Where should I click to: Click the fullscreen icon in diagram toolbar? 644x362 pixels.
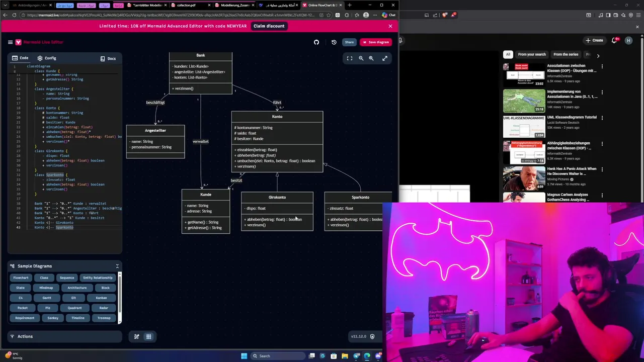coord(350,58)
